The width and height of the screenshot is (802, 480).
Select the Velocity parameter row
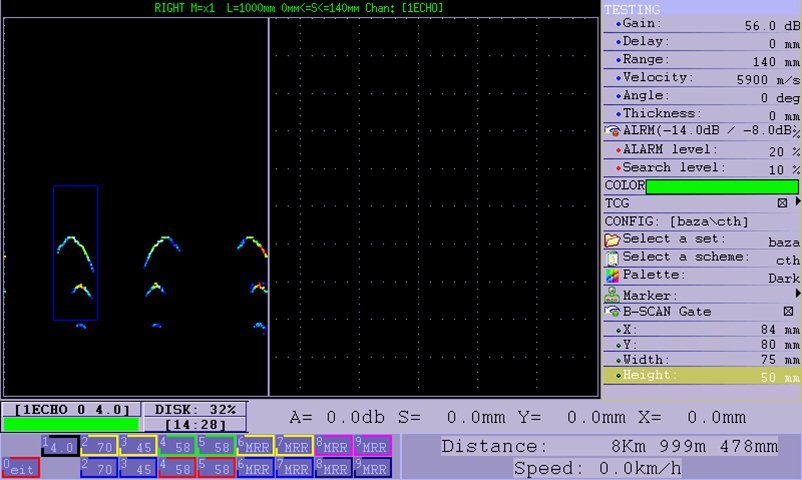(701, 78)
